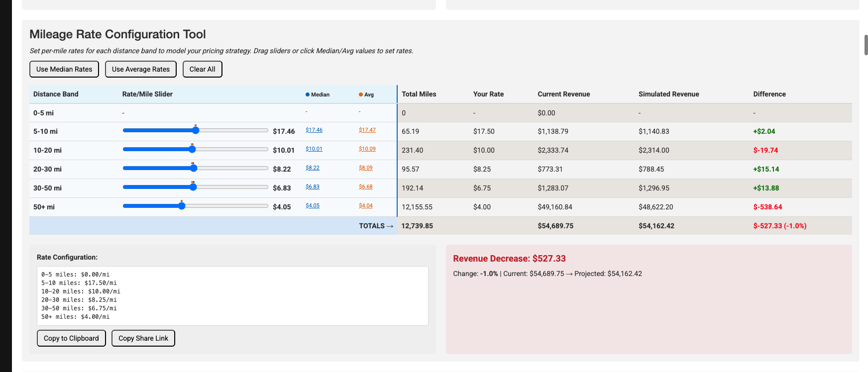Click the 20-30 mi slider thumb

point(194,168)
